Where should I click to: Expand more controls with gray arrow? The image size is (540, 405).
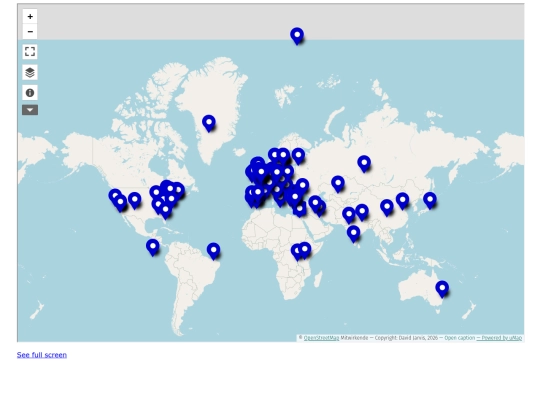[30, 110]
